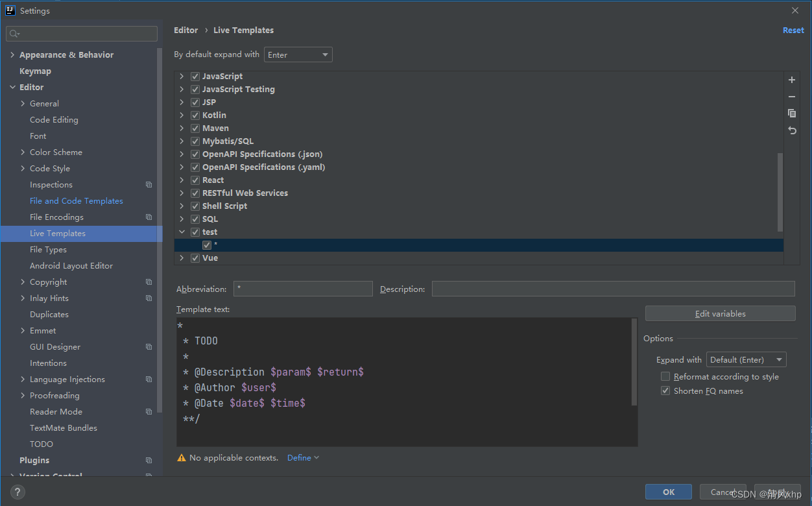
Task: Enable Reformat according to style
Action: 665,377
